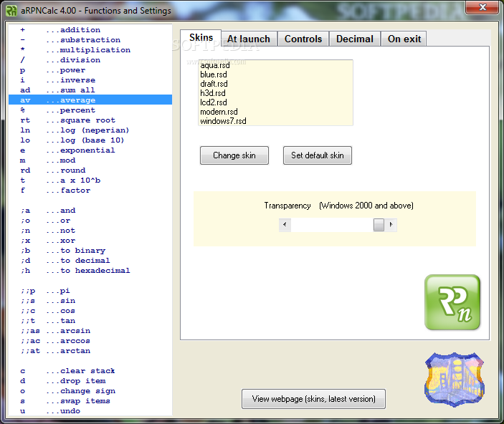The width and height of the screenshot is (504, 424).
Task: Select the ;;c cos row
Action: pyautogui.click(x=90, y=311)
